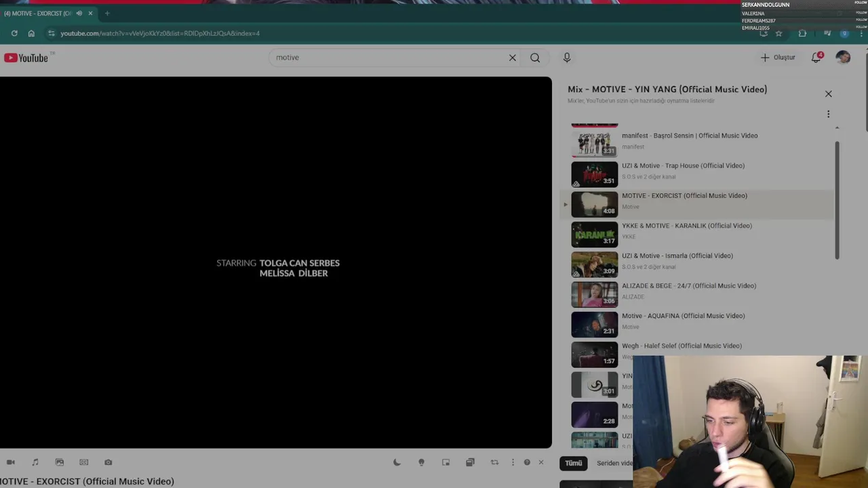Click channel name YKKE under KARANLIK
The width and height of the screenshot is (868, 488).
click(629, 237)
